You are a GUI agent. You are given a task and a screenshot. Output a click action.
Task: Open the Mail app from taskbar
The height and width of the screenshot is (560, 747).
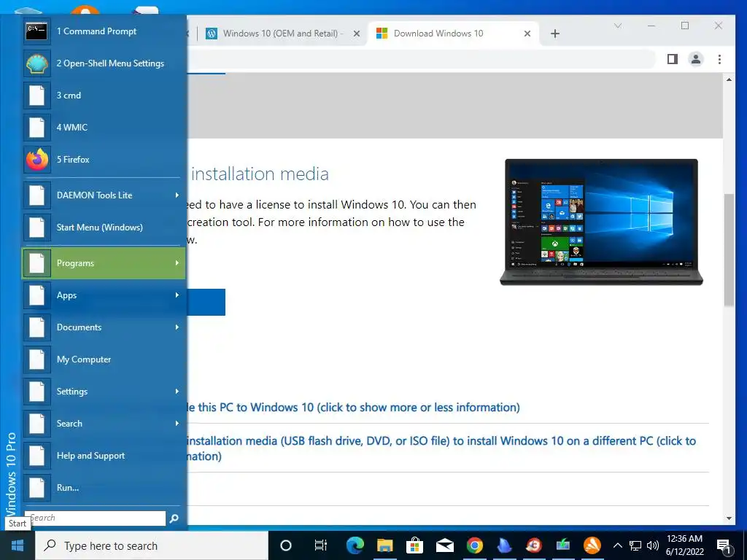pos(444,545)
